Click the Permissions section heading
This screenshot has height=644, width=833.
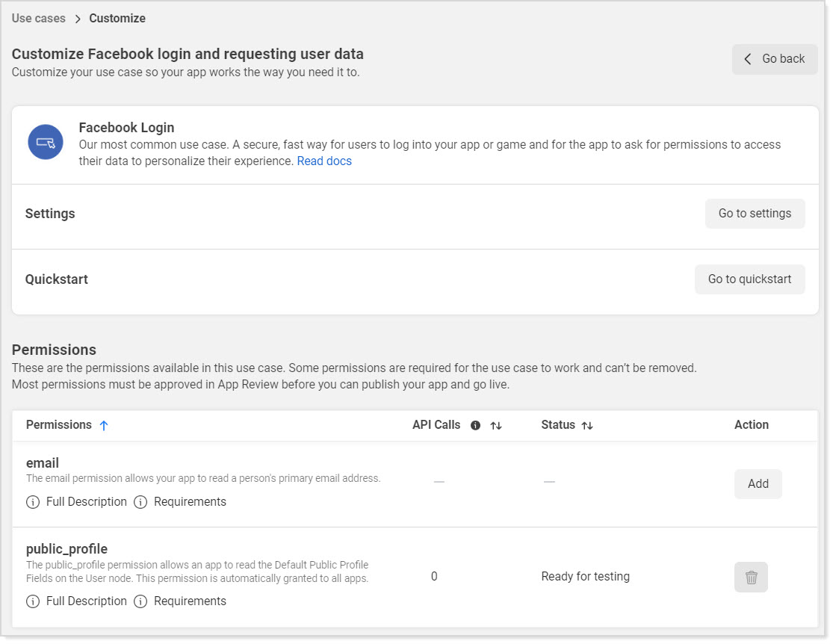55,350
